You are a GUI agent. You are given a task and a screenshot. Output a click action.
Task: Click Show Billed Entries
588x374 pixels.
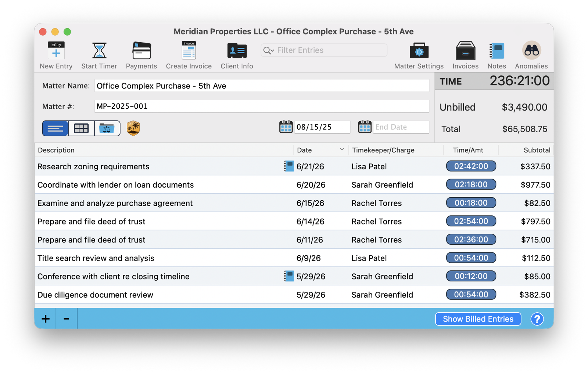click(x=478, y=319)
